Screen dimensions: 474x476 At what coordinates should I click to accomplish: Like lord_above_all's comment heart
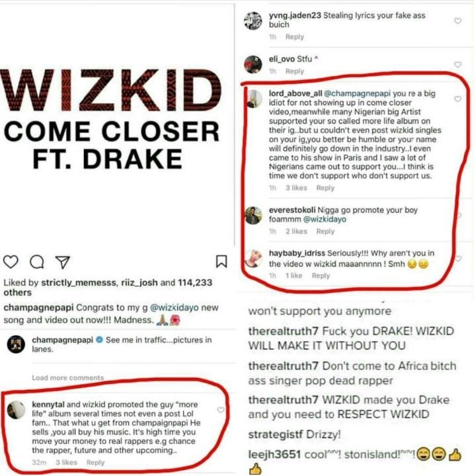coord(458,99)
